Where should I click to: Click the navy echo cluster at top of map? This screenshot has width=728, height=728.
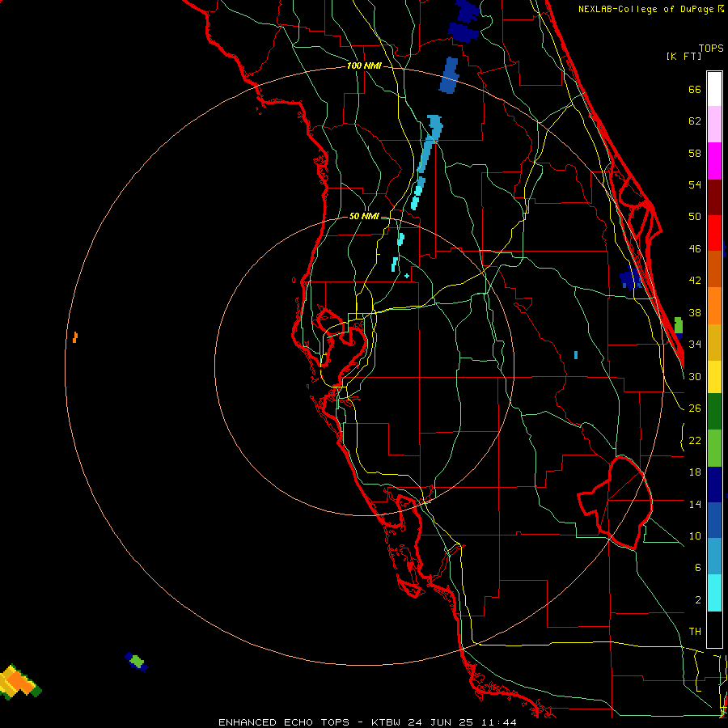pos(466,22)
